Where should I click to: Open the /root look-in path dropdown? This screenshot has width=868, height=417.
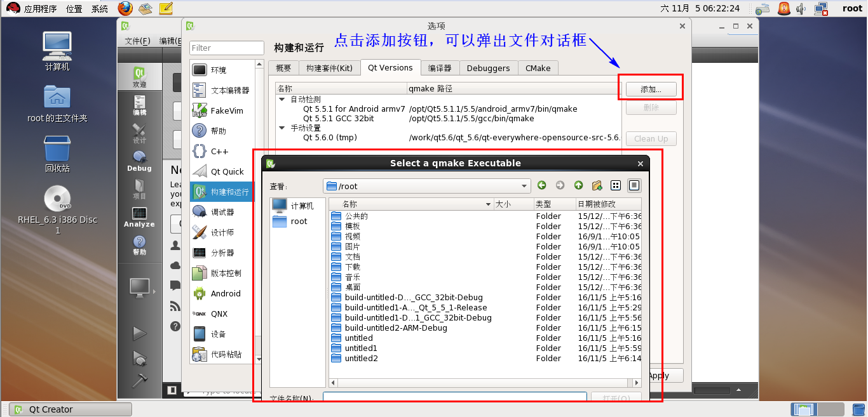pyautogui.click(x=426, y=186)
